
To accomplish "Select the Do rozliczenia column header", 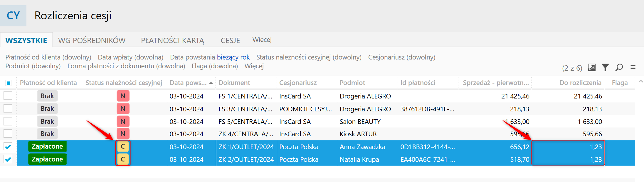I will pos(580,83).
